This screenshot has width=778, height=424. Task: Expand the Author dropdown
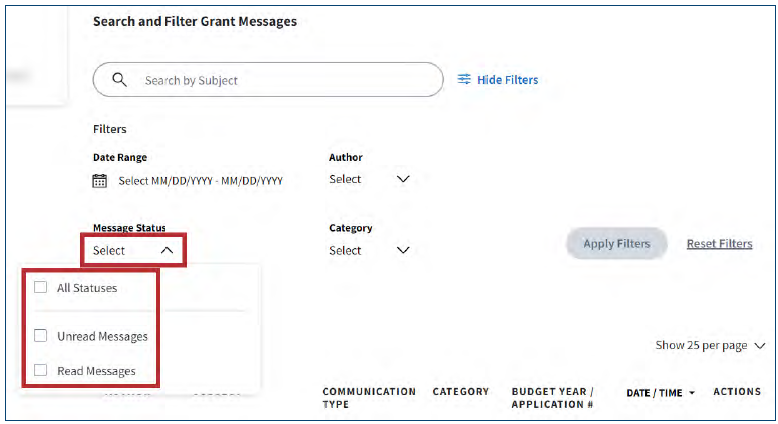point(403,180)
